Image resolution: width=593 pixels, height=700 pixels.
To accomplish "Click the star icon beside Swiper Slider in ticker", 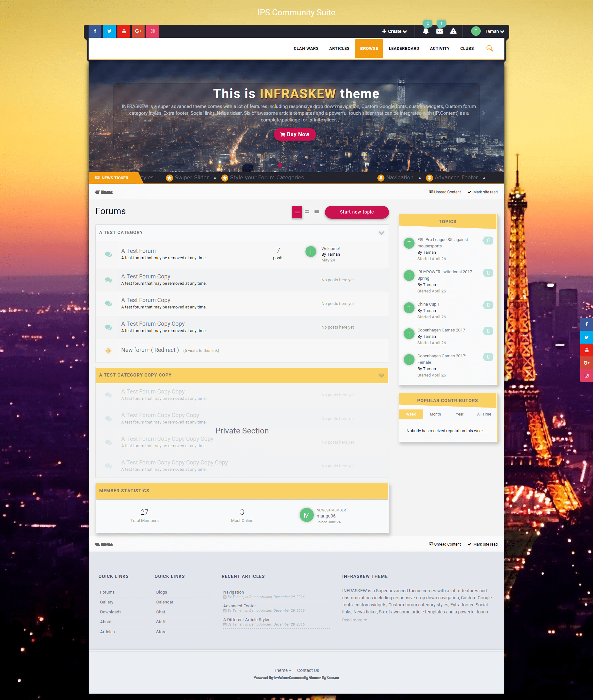I will [x=170, y=178].
